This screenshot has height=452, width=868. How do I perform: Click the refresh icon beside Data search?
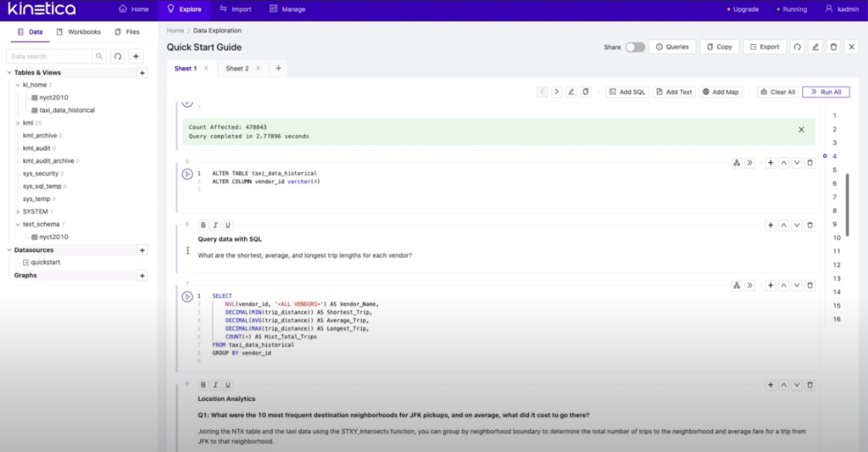(118, 56)
